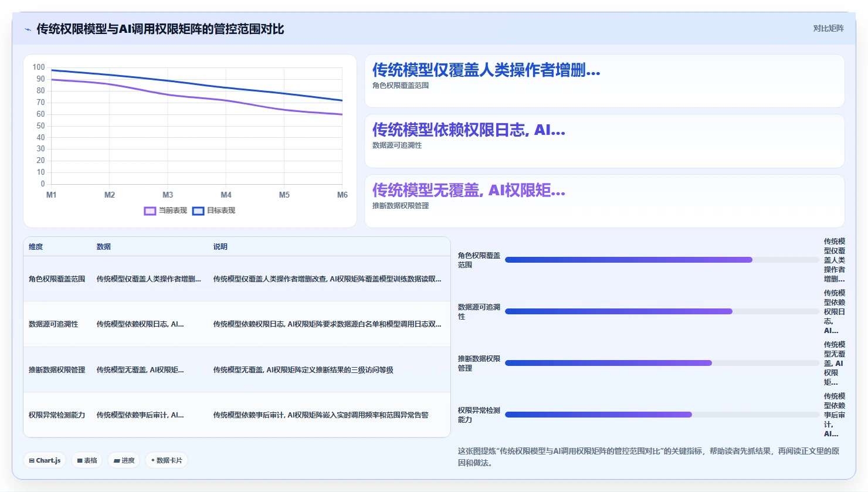This screenshot has height=492, width=868.
Task: Click the 对比矩阵 label in header
Action: point(828,28)
